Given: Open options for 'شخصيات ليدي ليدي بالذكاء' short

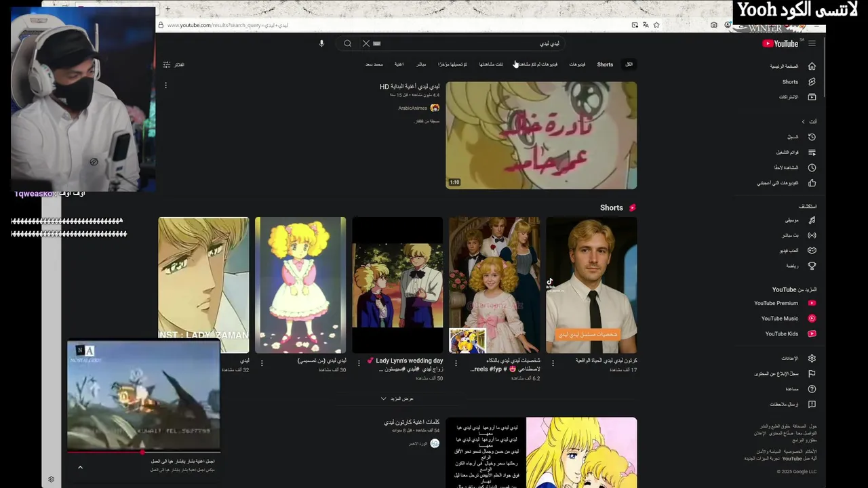Looking at the screenshot, I should click(x=456, y=363).
